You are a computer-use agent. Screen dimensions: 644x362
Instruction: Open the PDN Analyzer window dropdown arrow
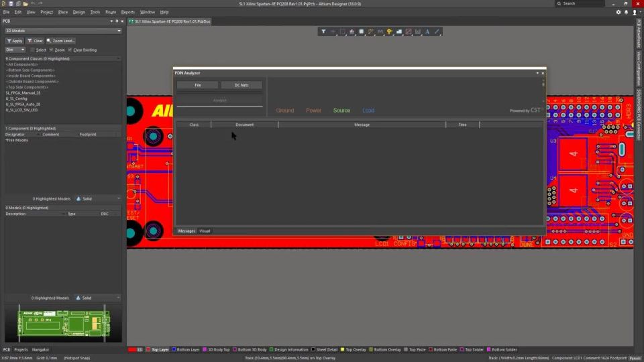[537, 73]
